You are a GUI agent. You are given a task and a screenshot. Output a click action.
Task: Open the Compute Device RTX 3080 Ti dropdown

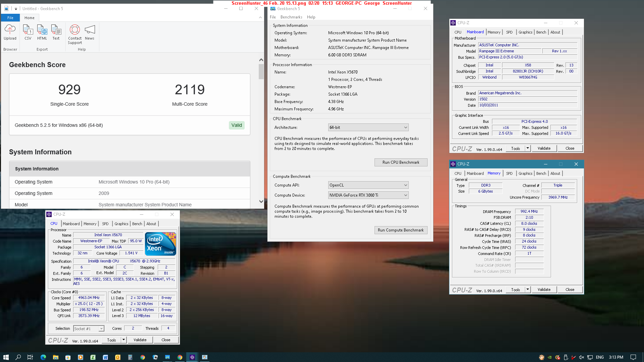click(x=368, y=195)
